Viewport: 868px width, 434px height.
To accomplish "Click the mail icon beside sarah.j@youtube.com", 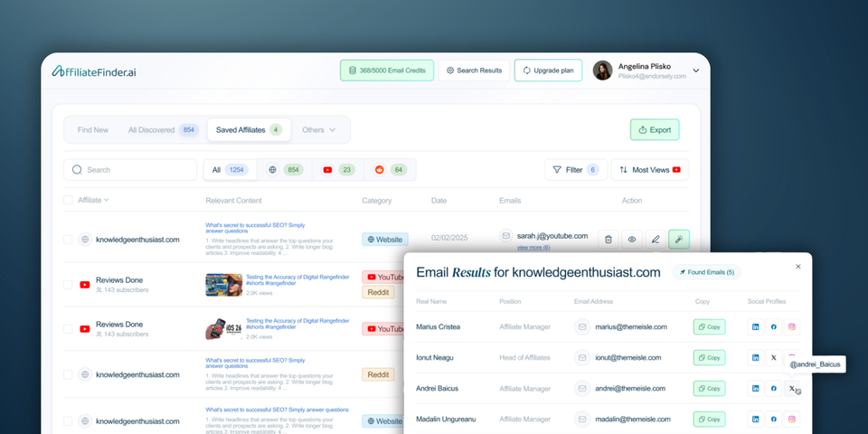I will click(x=506, y=236).
